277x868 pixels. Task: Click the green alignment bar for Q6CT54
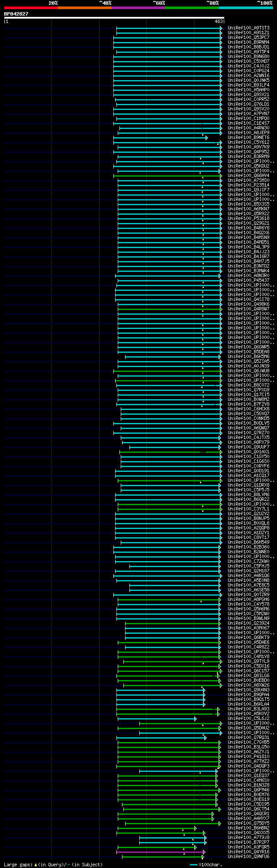pos(172,809)
